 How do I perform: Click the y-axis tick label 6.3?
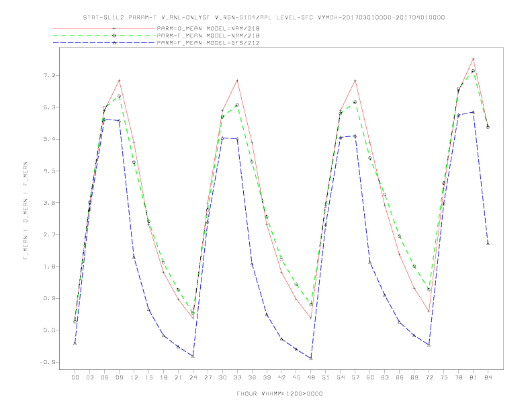coord(49,107)
